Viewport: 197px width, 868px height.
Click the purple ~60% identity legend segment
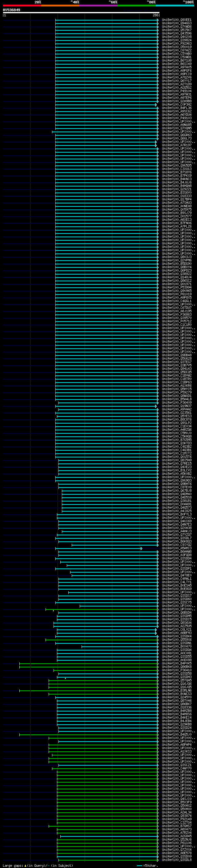point(98,6)
